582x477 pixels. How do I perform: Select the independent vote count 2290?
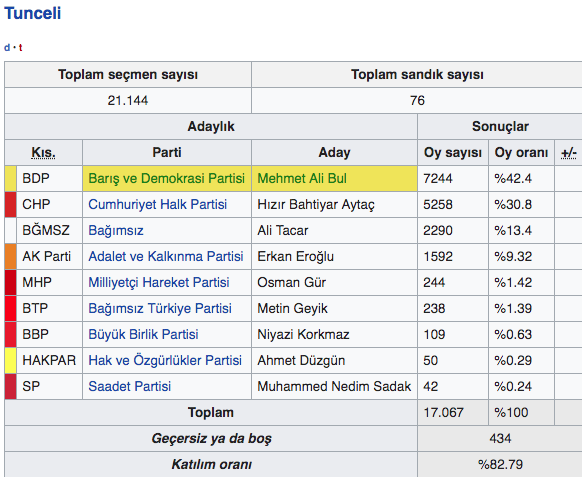(x=438, y=231)
